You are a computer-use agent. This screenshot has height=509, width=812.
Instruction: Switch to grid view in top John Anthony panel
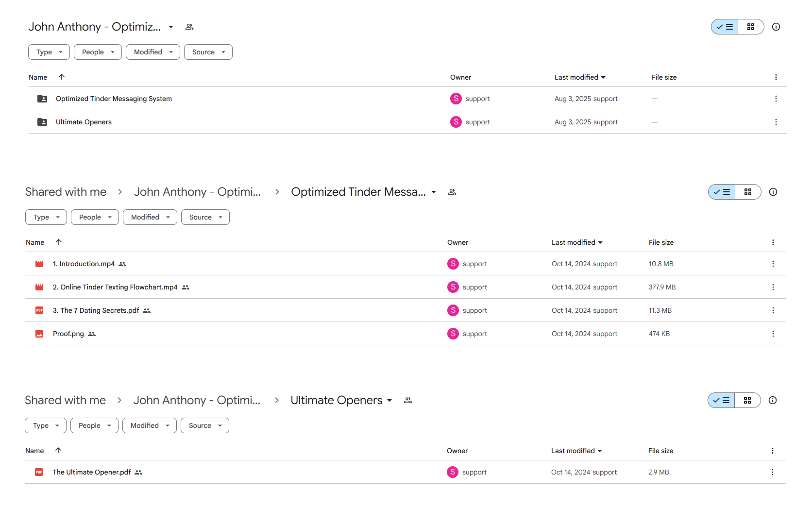tap(751, 27)
